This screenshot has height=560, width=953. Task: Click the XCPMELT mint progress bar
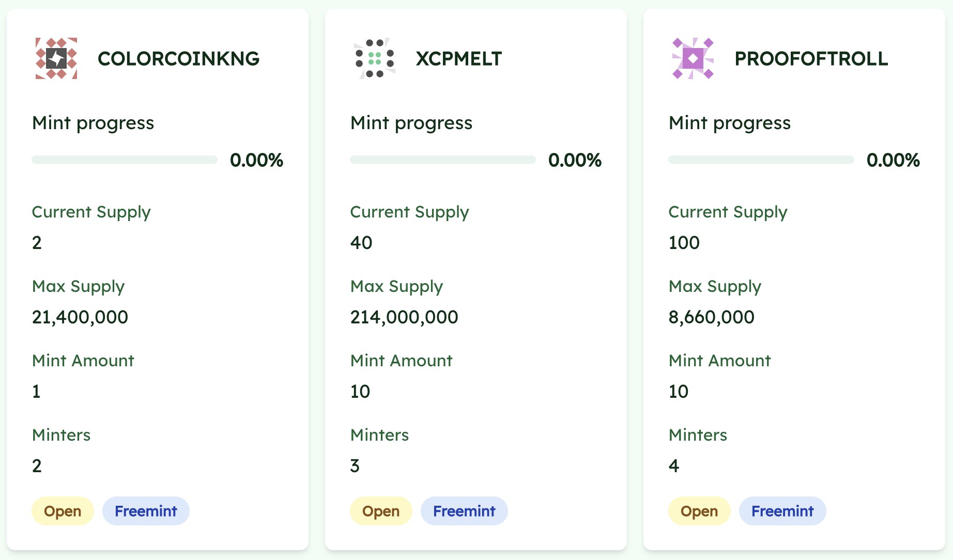point(443,160)
